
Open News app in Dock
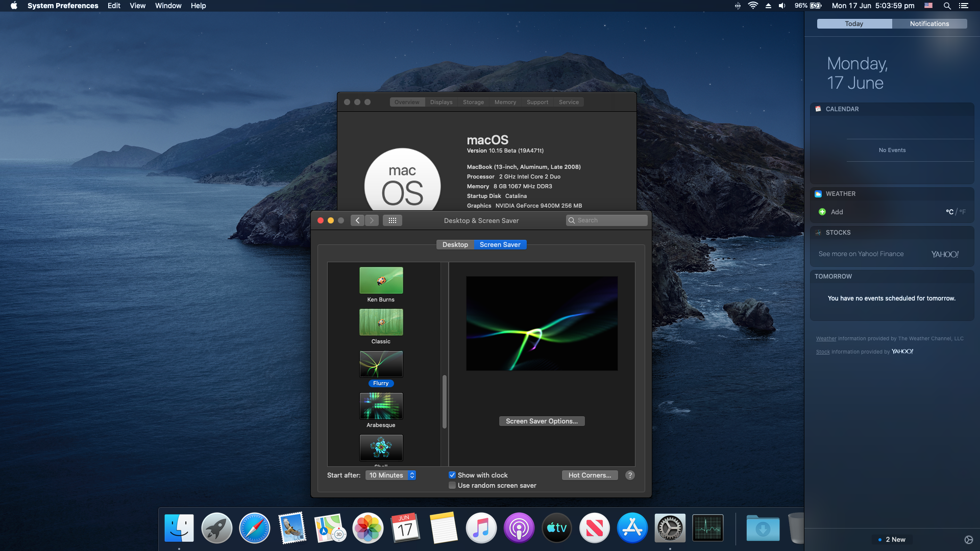[x=595, y=528]
